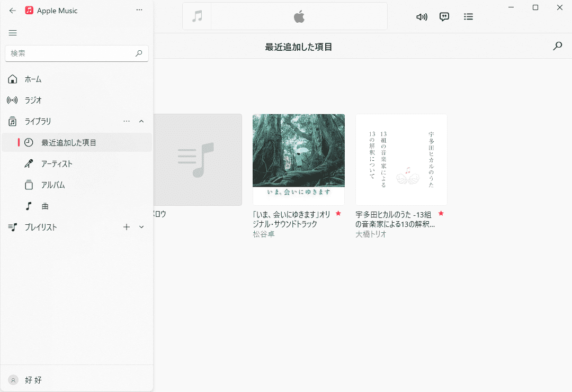572x392 pixels.
Task: Open user account 好 好
Action: click(x=33, y=380)
